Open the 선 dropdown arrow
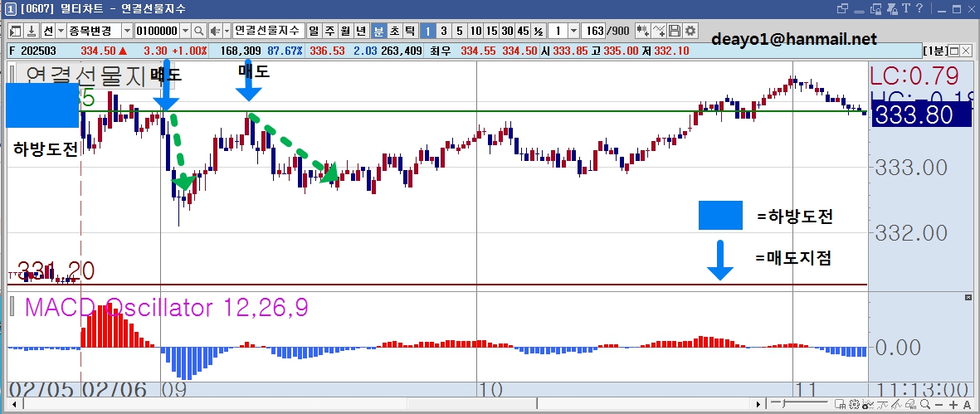 (61, 32)
